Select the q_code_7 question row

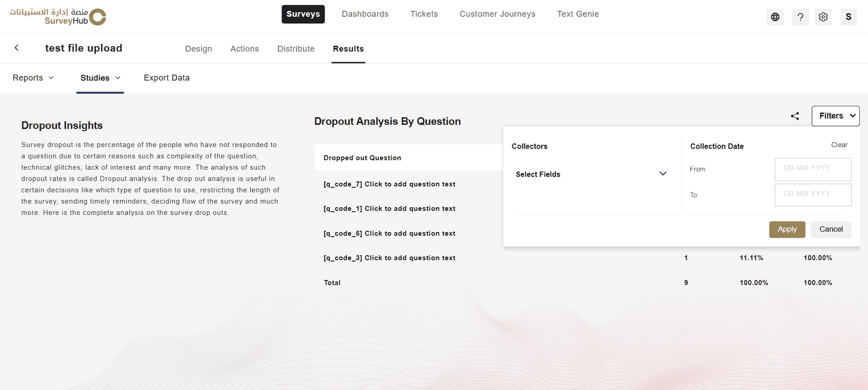tap(390, 184)
